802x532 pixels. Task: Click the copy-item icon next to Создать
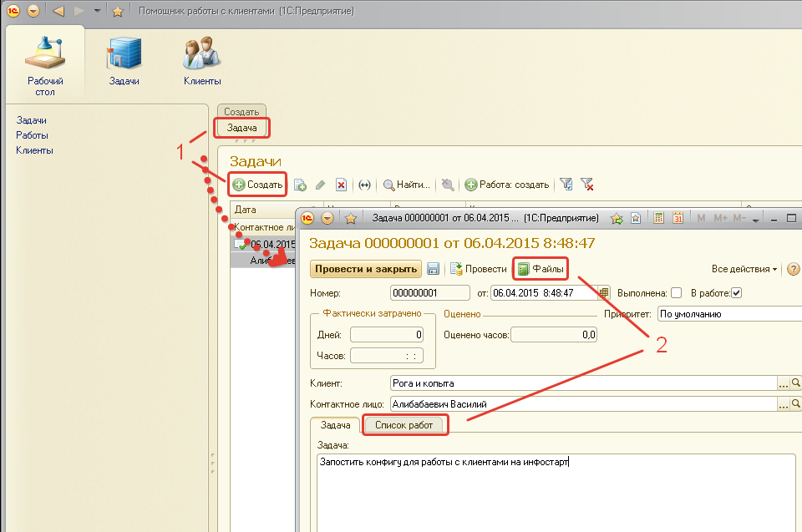pos(300,185)
